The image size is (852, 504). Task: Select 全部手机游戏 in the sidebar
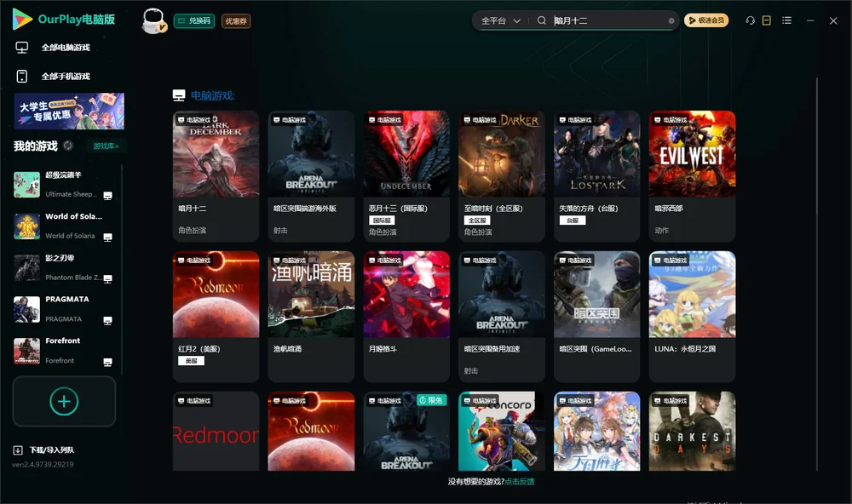coord(66,77)
